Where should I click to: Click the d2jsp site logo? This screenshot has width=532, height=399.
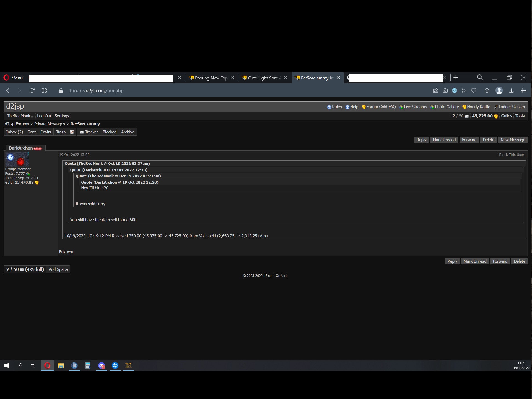click(15, 106)
